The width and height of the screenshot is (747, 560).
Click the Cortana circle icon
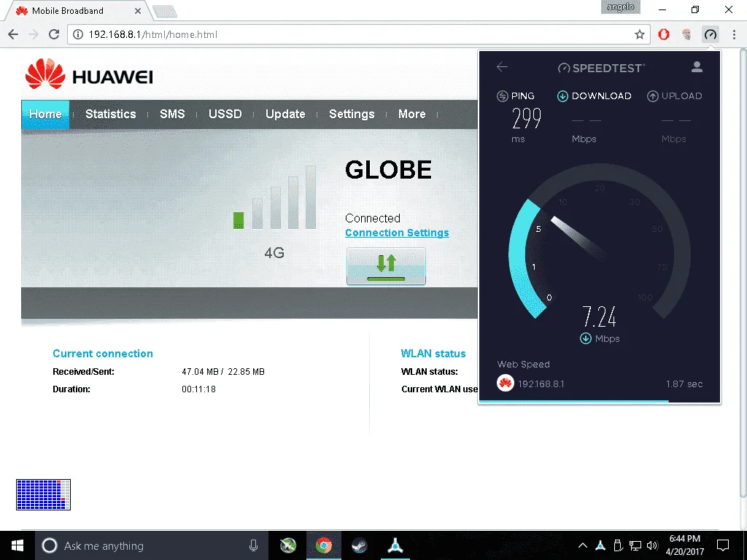coord(50,545)
